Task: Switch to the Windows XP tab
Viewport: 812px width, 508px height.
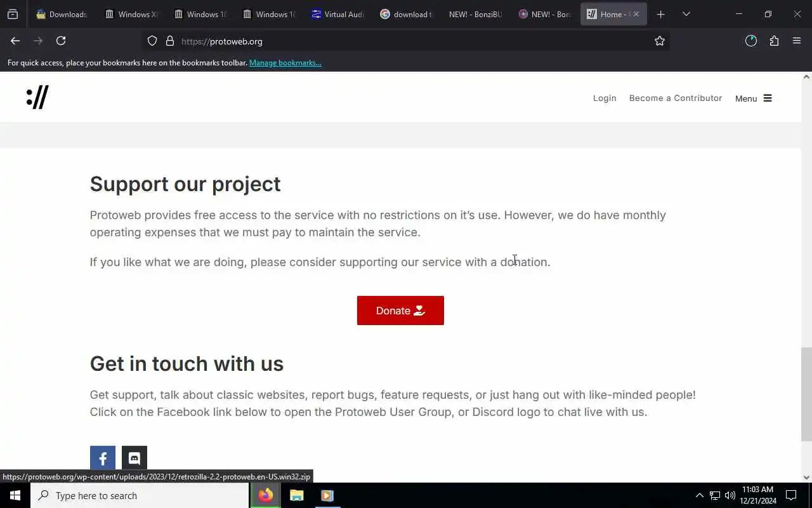Action: (x=131, y=14)
